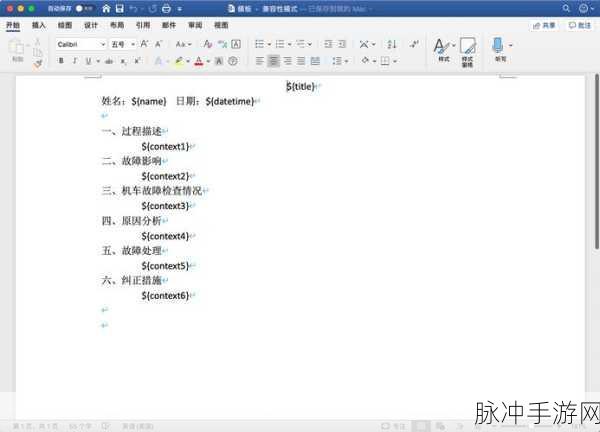This screenshot has width=600, height=432.
Task: Justify the paragraph text
Action: click(x=301, y=61)
